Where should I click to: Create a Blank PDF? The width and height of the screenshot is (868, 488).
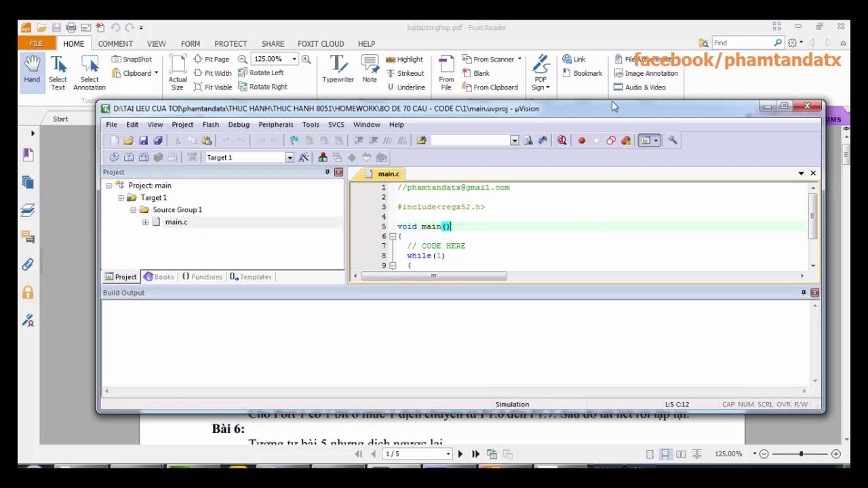click(476, 73)
